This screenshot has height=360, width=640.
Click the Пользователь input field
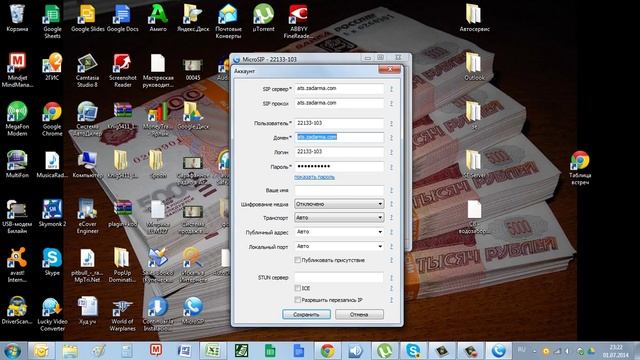click(x=339, y=123)
